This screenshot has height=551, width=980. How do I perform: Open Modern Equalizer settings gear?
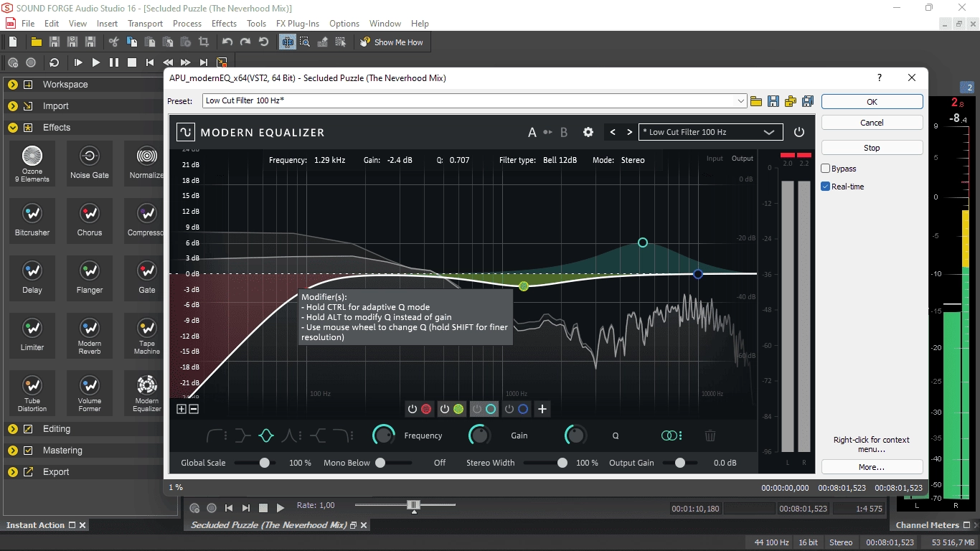tap(588, 132)
